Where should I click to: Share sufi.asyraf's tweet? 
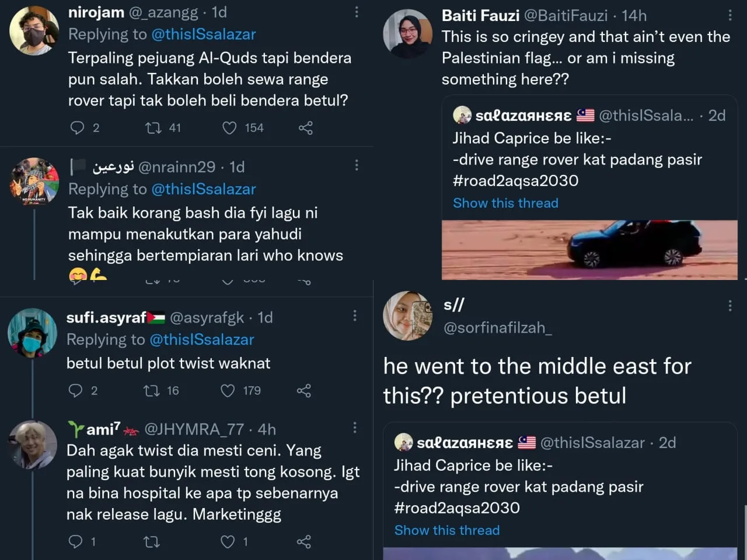click(304, 390)
